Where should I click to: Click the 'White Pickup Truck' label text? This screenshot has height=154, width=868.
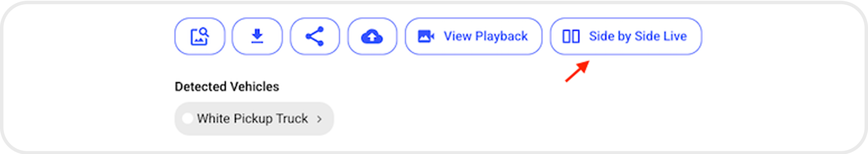[252, 119]
